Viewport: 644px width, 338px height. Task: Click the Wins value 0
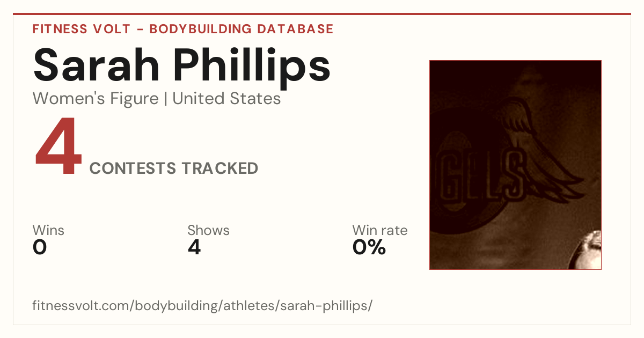40,247
